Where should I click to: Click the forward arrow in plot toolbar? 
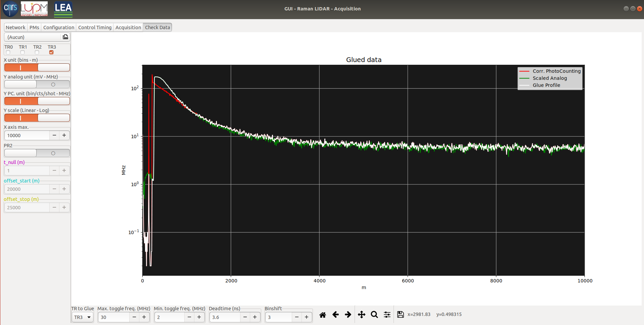click(x=348, y=315)
